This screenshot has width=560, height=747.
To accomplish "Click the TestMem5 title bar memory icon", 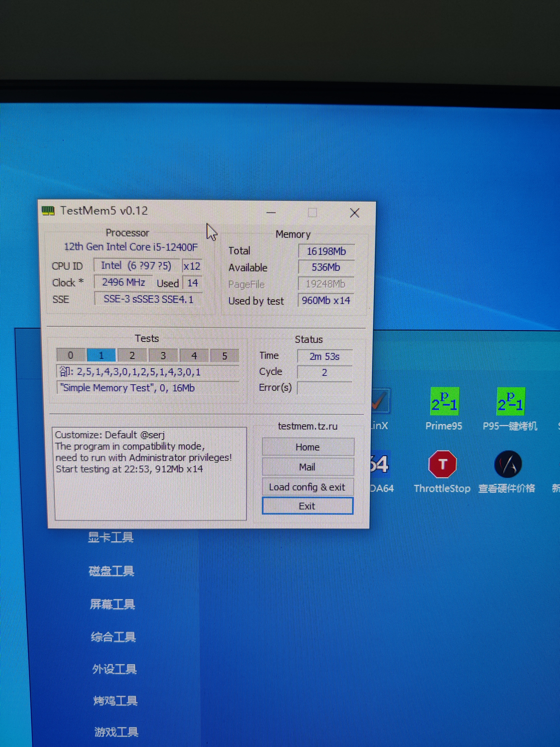I will click(48, 211).
